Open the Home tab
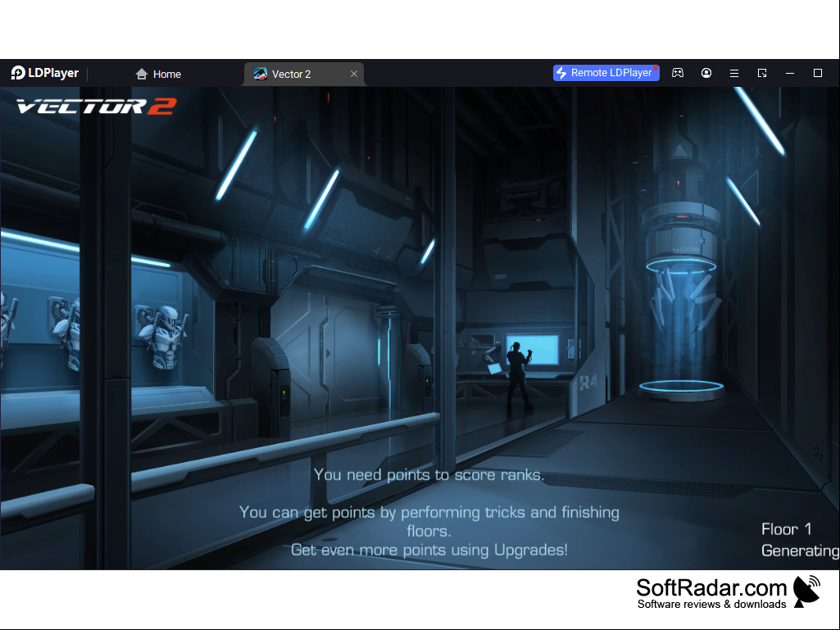 [x=158, y=74]
